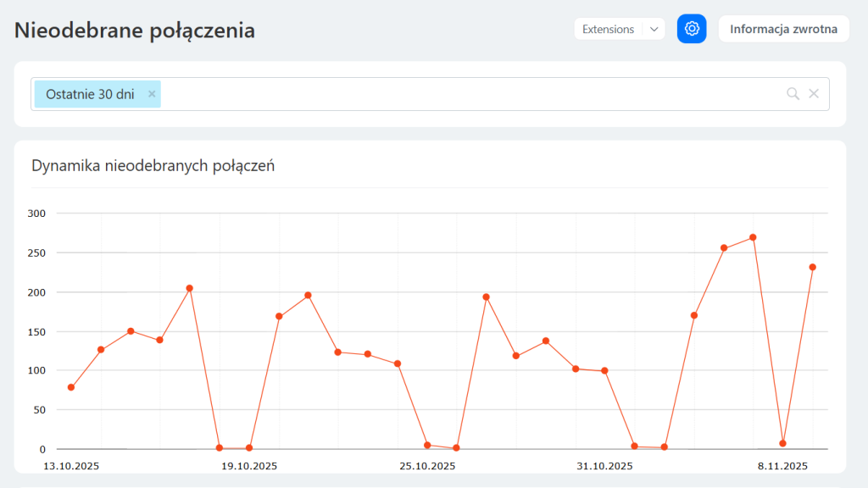
Task: Select the Extensions dropdown label
Action: tap(608, 29)
